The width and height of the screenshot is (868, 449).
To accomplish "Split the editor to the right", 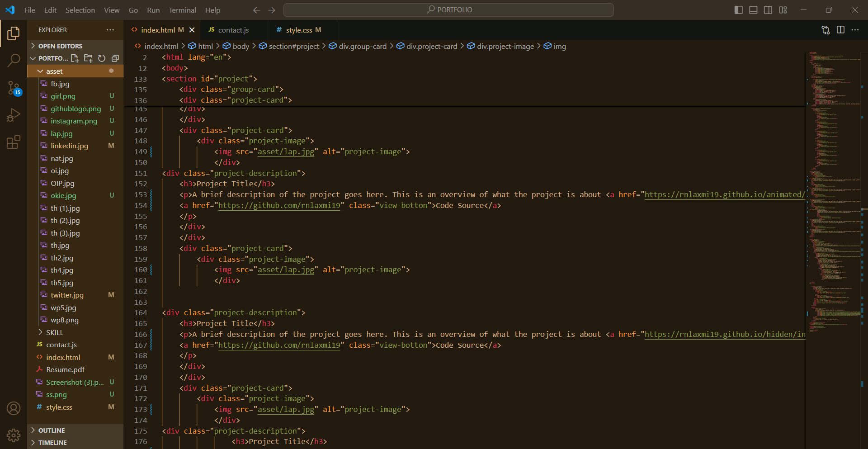I will point(840,30).
